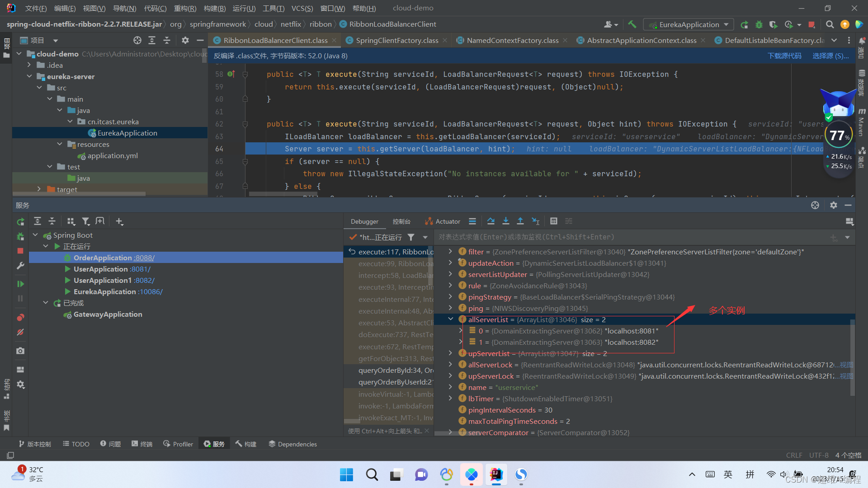Click the 选择源 (S)... link

click(830, 56)
